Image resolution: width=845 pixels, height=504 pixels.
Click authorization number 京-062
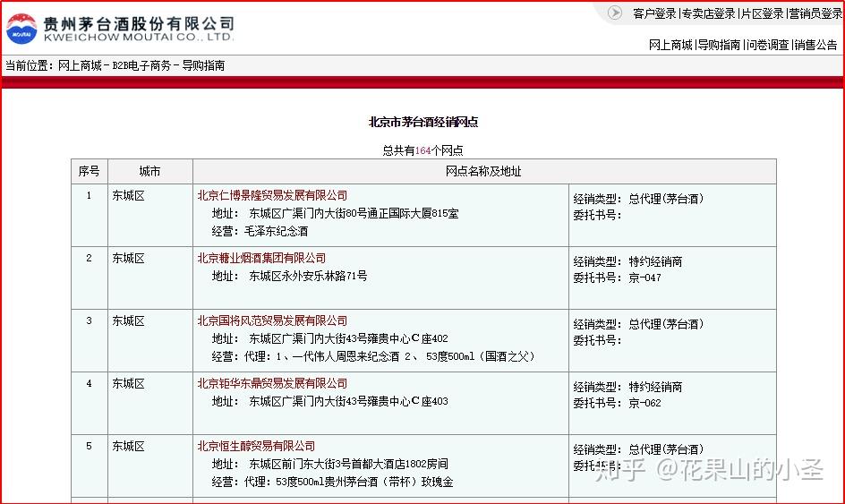point(644,403)
